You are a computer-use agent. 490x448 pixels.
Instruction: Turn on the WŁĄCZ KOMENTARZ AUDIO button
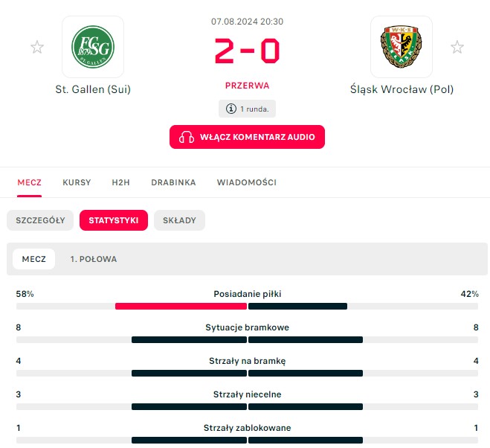(247, 137)
